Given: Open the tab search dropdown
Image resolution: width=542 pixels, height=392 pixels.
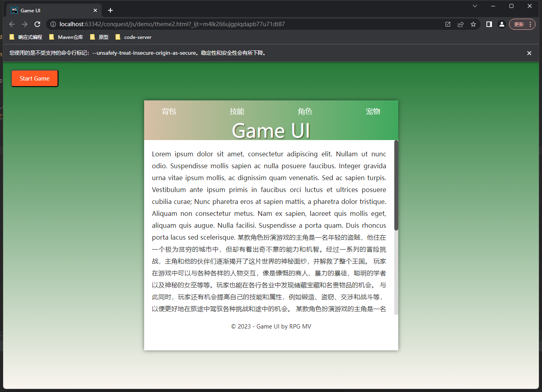Looking at the screenshot, I should 475,6.
